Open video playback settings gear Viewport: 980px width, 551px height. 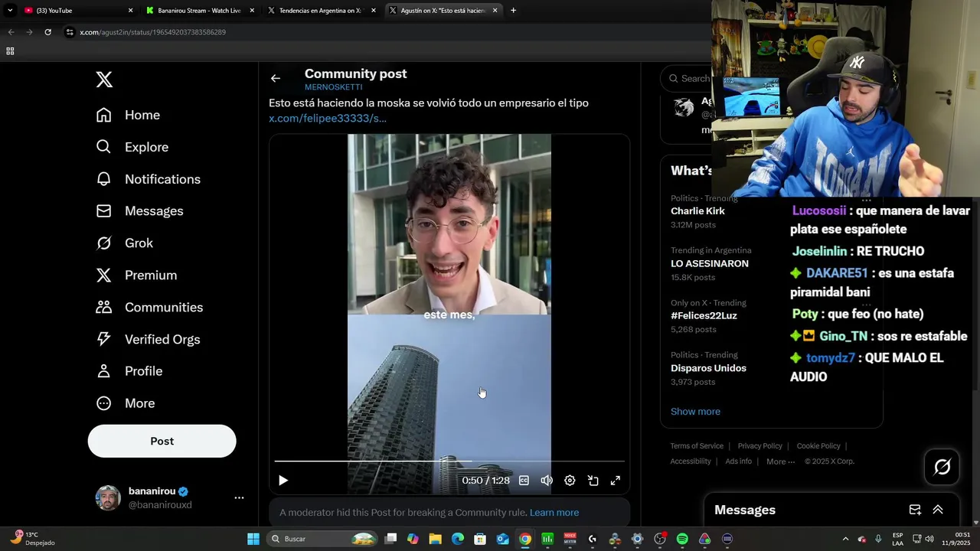(x=570, y=481)
